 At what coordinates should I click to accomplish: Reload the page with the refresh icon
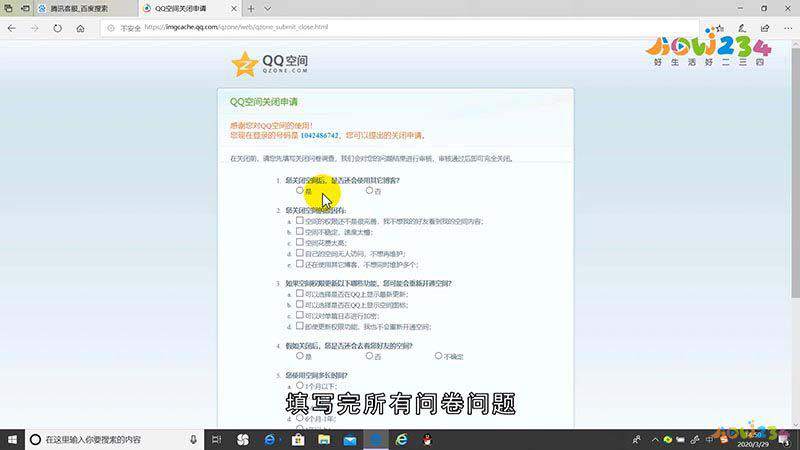(x=57, y=29)
